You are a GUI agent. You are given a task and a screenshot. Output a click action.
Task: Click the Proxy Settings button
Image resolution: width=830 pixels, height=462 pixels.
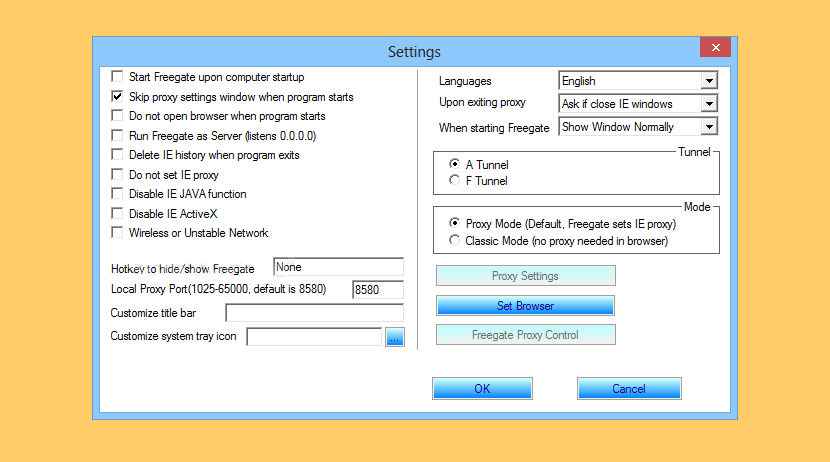point(526,276)
